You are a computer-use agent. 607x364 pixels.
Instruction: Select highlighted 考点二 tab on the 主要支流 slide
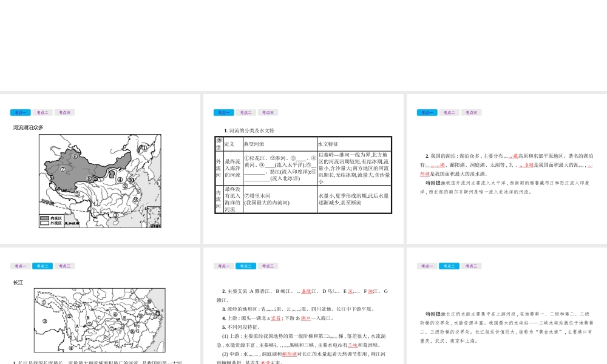(x=246, y=266)
